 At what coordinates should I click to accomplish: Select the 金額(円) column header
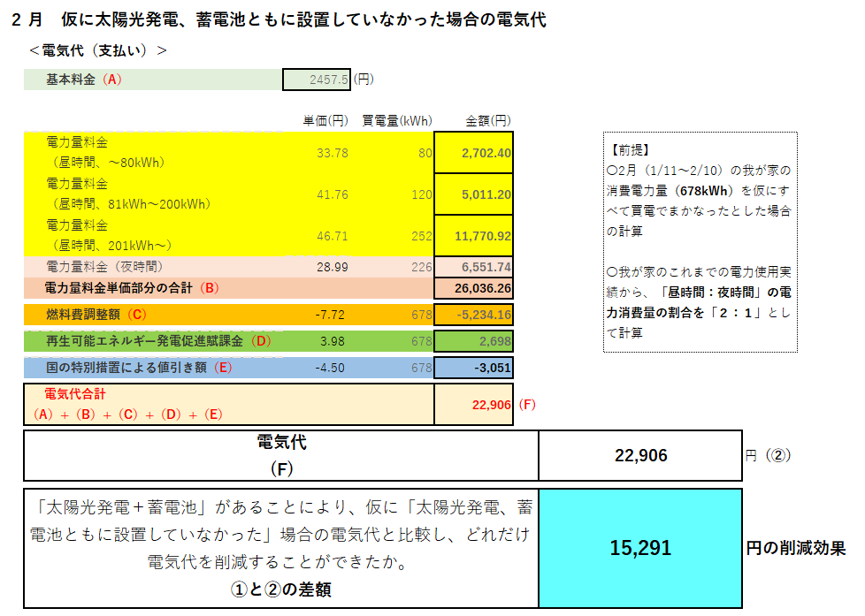[x=487, y=120]
